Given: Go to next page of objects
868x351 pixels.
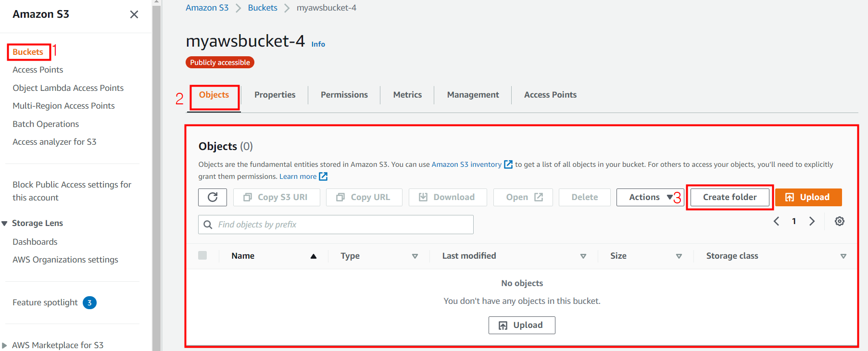Looking at the screenshot, I should click(812, 221).
